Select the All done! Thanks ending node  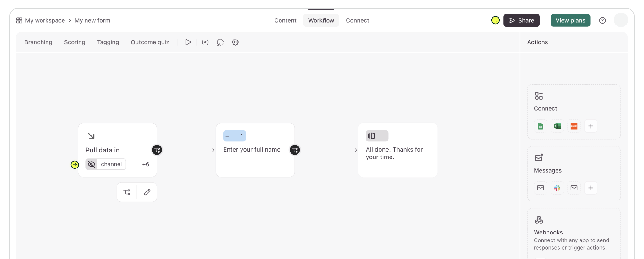click(x=398, y=150)
